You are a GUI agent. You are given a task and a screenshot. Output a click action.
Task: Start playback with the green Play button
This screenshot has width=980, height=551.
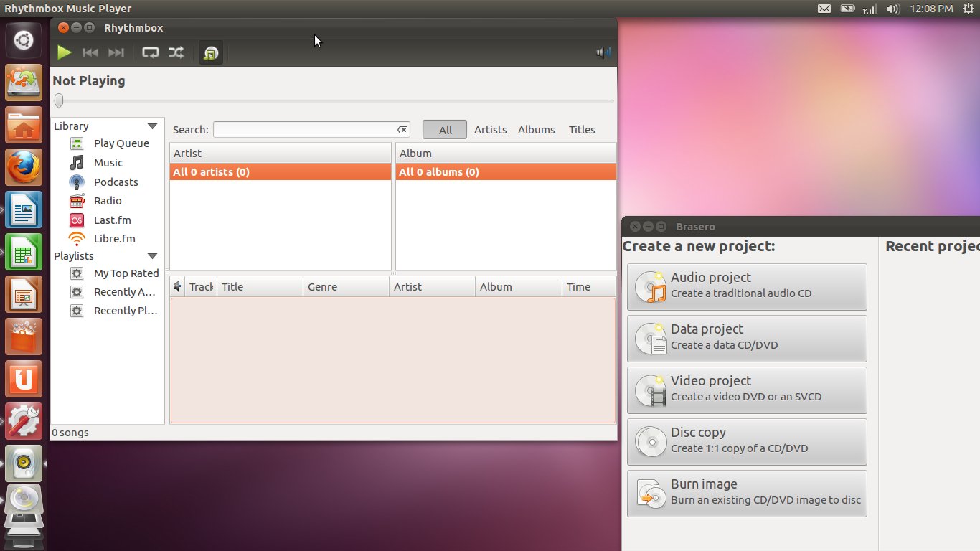65,52
